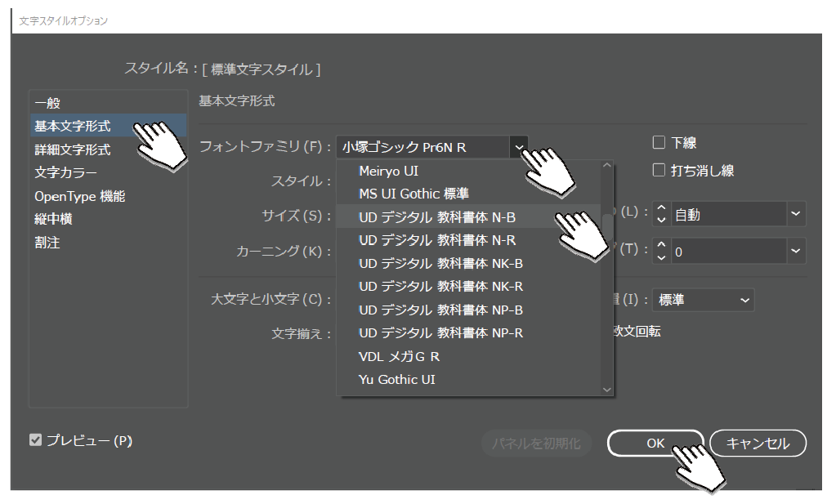Image resolution: width=836 pixels, height=504 pixels.
Task: Select the 割注 category
Action: [47, 243]
